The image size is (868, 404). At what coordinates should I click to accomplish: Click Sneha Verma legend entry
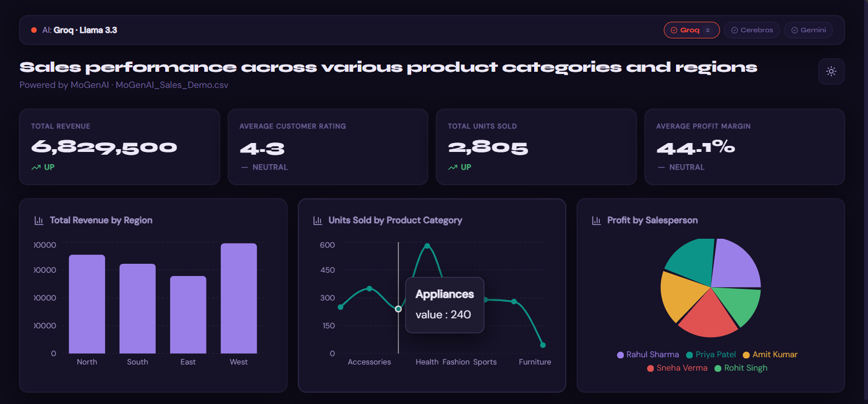[677, 368]
